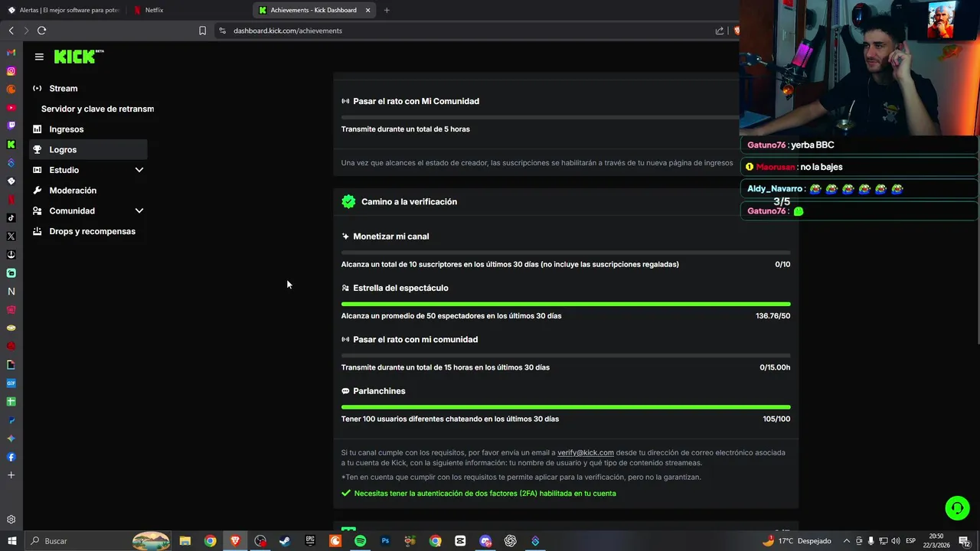Click the Windows search box
The width and height of the screenshot is (980, 551).
(x=97, y=541)
